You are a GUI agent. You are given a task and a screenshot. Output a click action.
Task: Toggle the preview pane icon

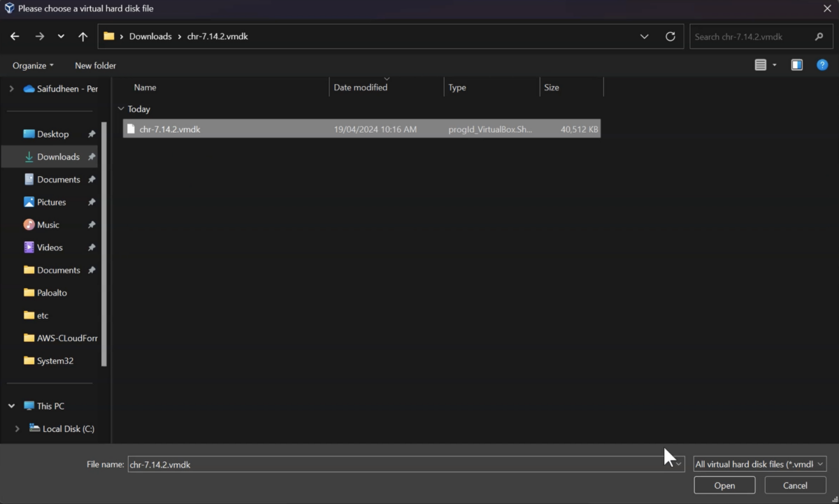796,65
